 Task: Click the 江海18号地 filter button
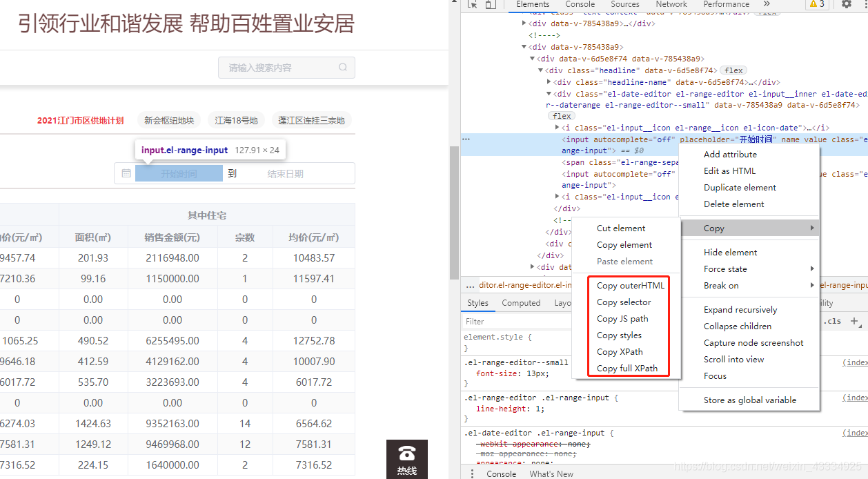pyautogui.click(x=236, y=119)
